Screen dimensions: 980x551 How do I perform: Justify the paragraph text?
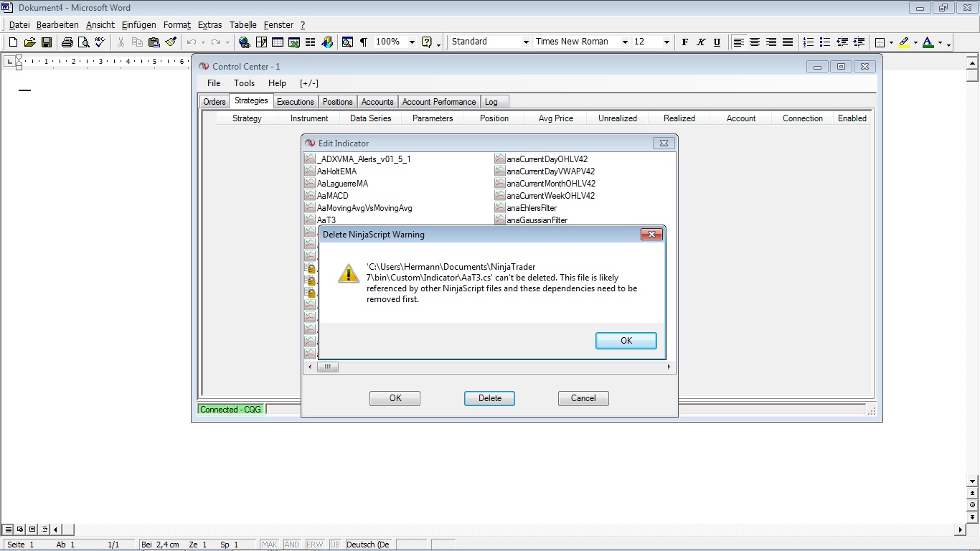[x=788, y=42]
